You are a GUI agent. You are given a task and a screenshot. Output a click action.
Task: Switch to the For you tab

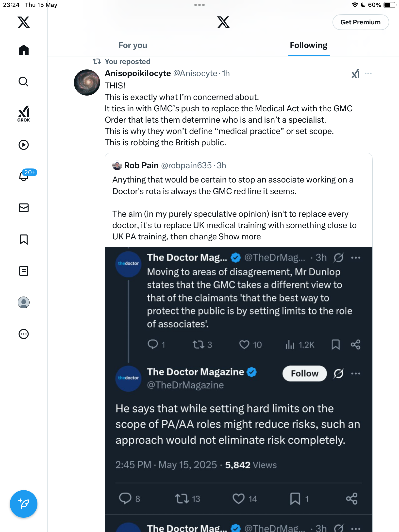click(133, 45)
